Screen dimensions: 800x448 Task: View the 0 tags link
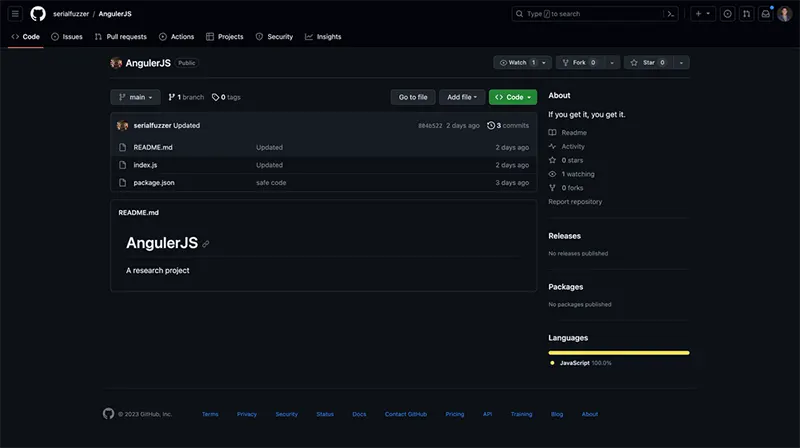[x=226, y=97]
